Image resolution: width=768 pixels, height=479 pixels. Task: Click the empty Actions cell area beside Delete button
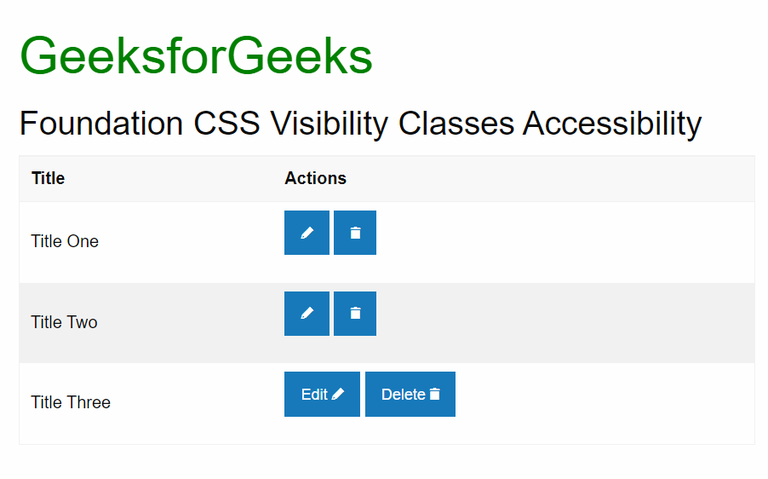point(600,400)
